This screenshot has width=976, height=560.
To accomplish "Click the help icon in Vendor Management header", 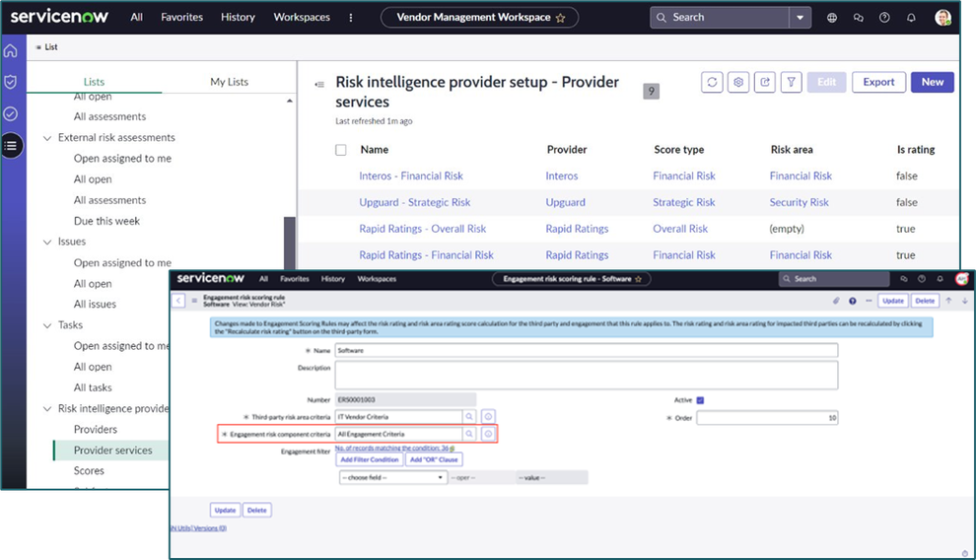I will point(884,18).
